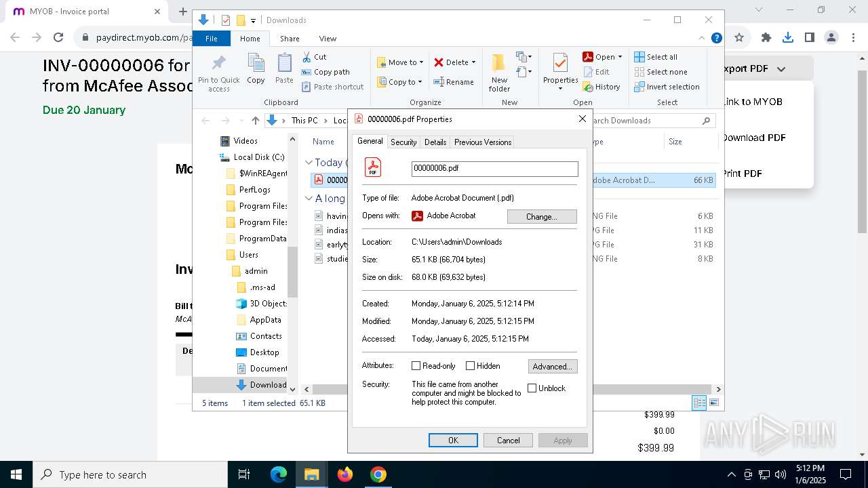Screen dimensions: 868x488
Task: Click Print PDF in MYOB page
Action: (742, 174)
